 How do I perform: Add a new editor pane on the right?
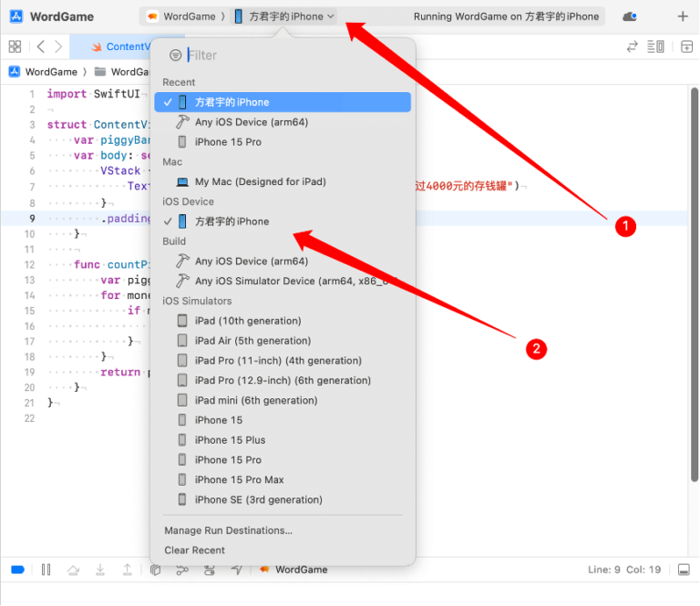pyautogui.click(x=686, y=46)
